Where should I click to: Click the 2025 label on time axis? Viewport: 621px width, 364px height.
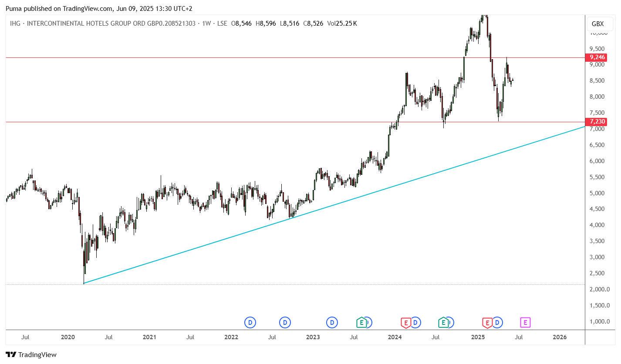478,337
